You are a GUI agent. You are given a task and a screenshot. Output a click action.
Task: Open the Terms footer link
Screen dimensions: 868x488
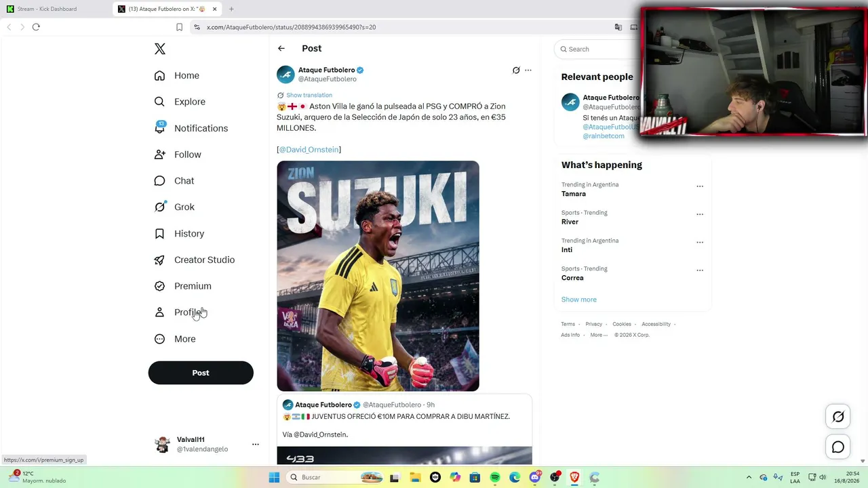click(568, 324)
